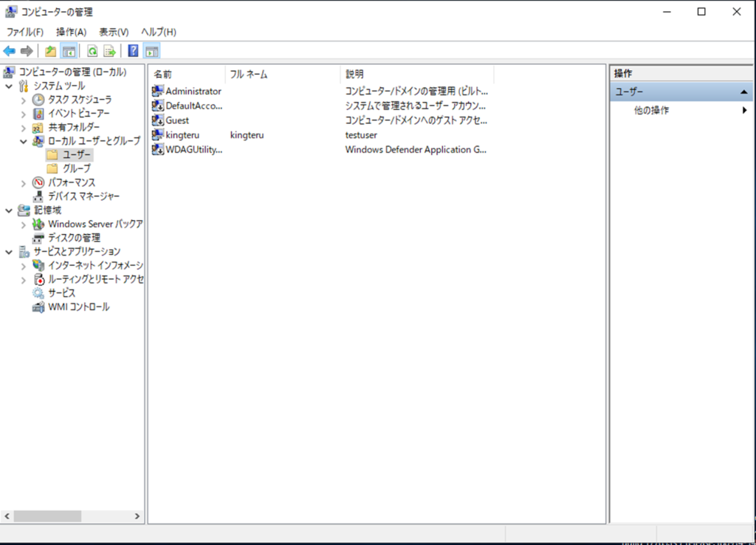Image resolution: width=756 pixels, height=545 pixels.
Task: Open the 操作(A) menu
Action: (x=71, y=32)
